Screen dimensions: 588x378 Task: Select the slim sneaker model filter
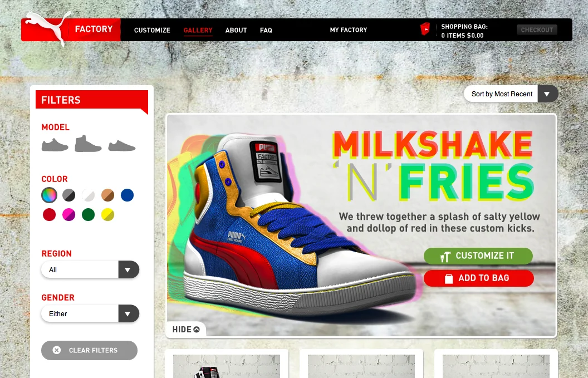tap(122, 146)
